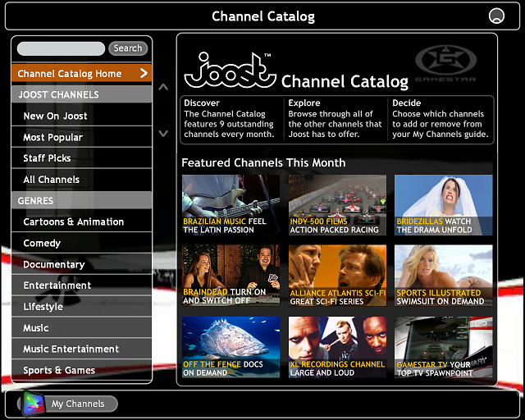Click the down arrow beside the sidebar
The height and width of the screenshot is (420, 525).
point(163,134)
